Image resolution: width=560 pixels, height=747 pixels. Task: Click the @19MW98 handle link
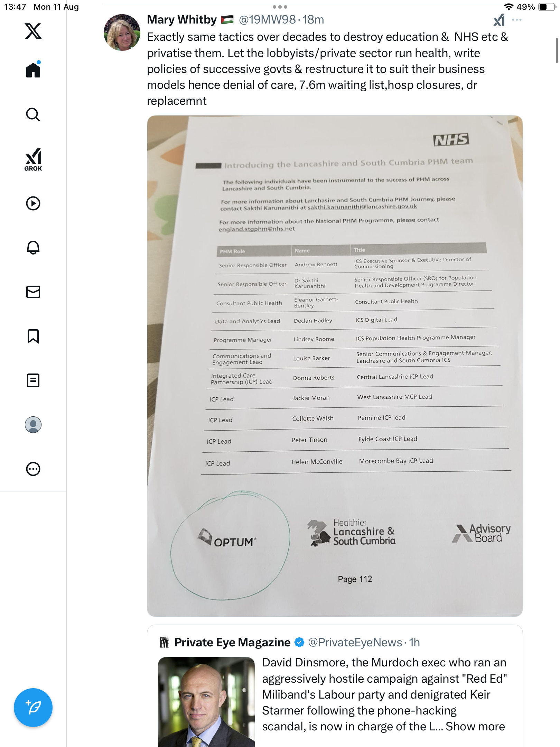[x=267, y=20]
